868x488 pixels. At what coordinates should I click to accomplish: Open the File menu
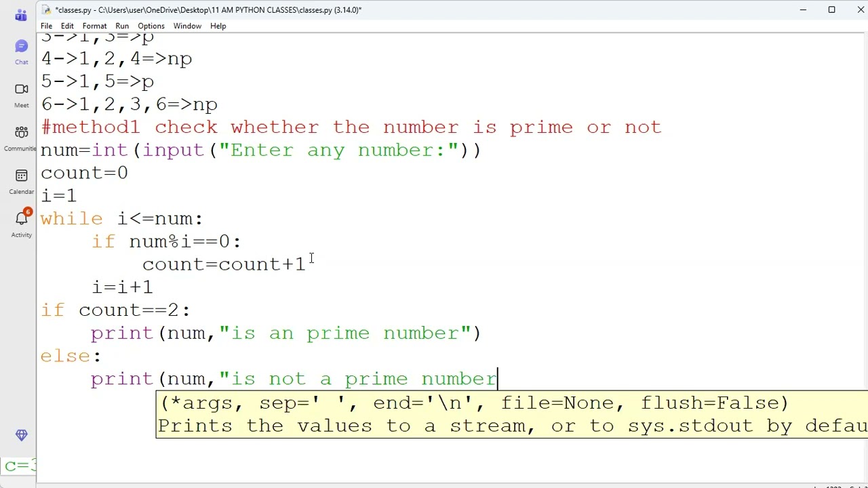point(46,26)
